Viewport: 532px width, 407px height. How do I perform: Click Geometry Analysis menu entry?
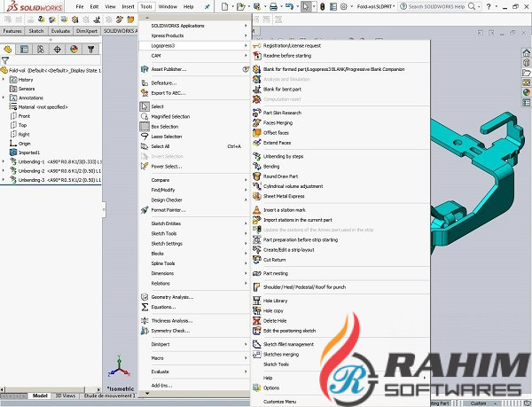[x=194, y=297]
